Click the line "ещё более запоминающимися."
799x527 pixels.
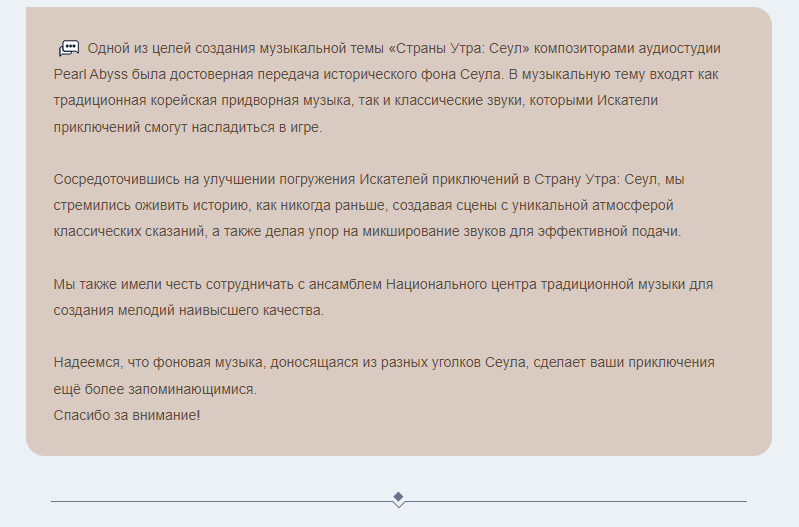pyautogui.click(x=155, y=389)
